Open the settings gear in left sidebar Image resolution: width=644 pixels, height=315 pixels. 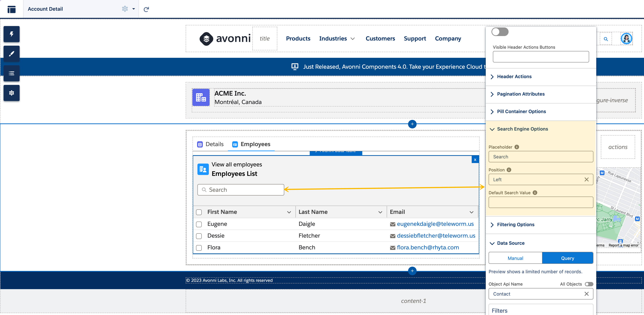(12, 93)
